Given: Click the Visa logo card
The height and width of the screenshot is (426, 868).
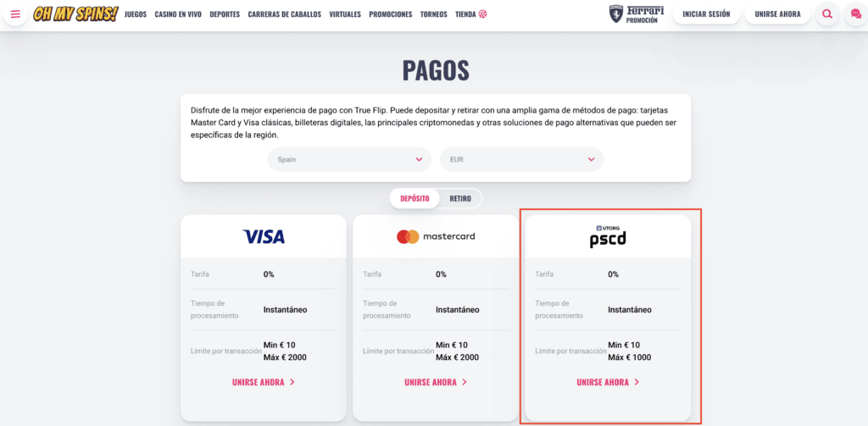Looking at the screenshot, I should pyautogui.click(x=264, y=237).
